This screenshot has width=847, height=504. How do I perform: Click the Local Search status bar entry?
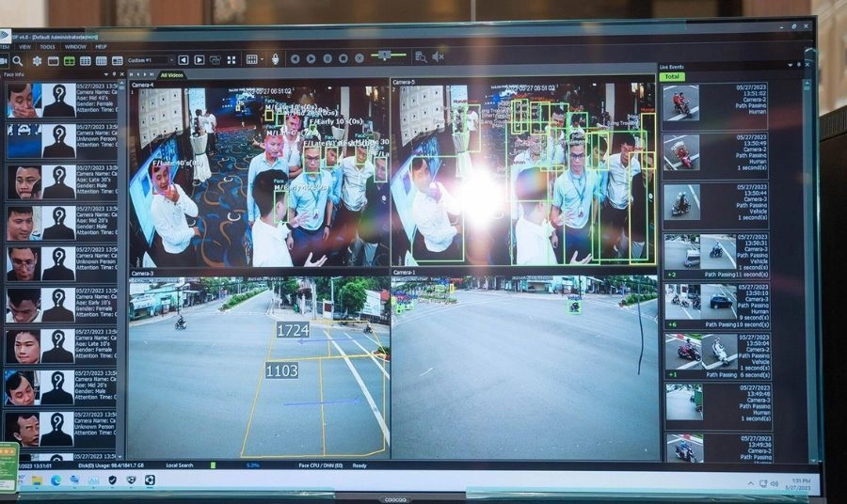tap(180, 465)
